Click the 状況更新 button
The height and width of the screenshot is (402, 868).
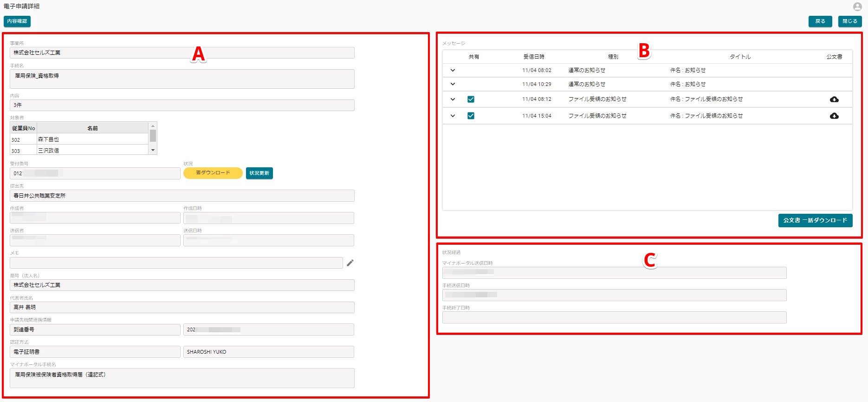259,173
